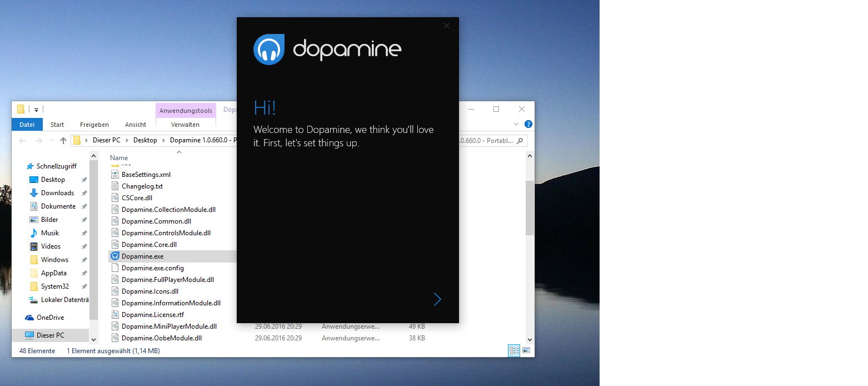
Task: Expand the chevron after Dieser PC breadcrumb
Action: [127, 141]
